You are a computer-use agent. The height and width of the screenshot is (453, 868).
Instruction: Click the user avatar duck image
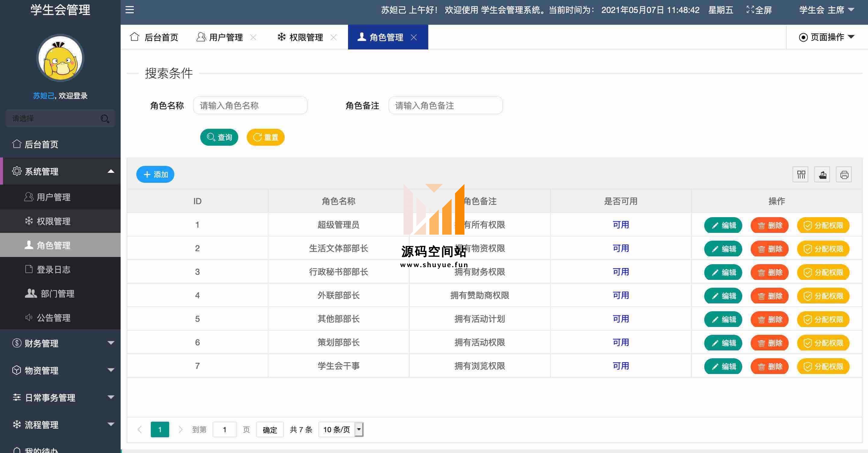(60, 58)
